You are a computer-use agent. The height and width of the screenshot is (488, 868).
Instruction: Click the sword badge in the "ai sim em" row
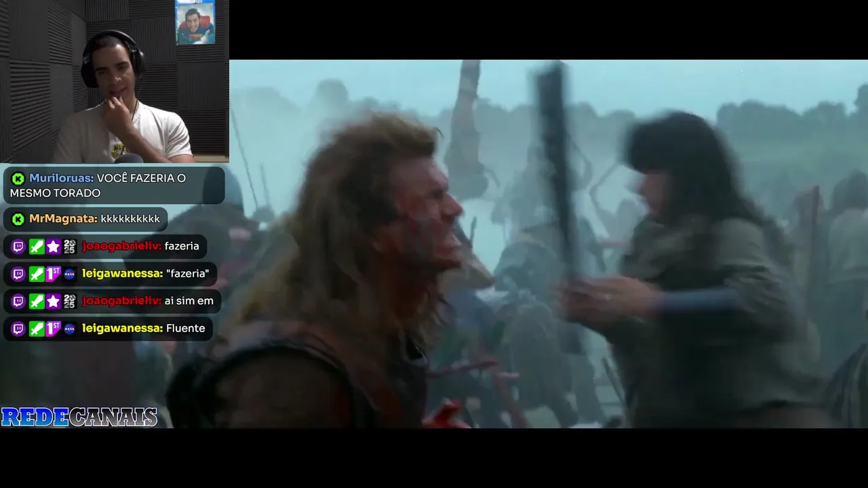click(36, 302)
